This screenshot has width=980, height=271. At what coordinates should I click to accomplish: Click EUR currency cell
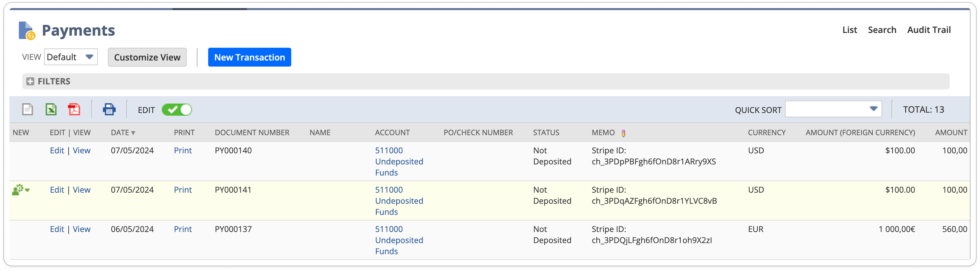tap(756, 229)
